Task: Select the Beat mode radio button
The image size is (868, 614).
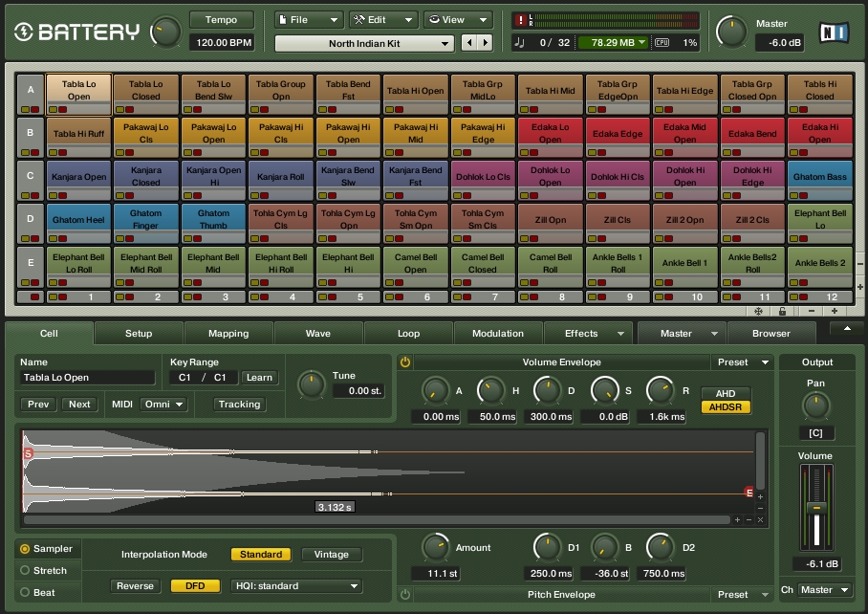Action: point(24,592)
